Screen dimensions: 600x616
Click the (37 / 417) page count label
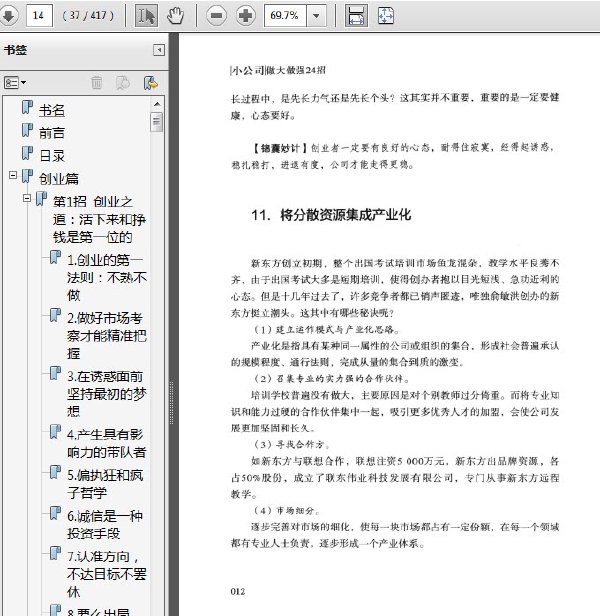point(88,16)
